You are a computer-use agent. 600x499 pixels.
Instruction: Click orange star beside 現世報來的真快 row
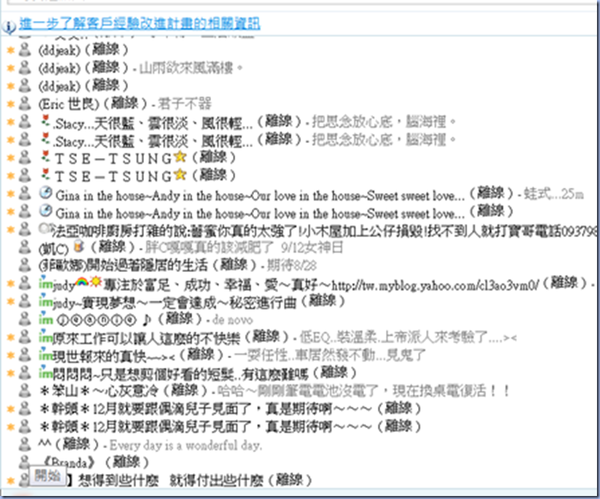(11, 355)
